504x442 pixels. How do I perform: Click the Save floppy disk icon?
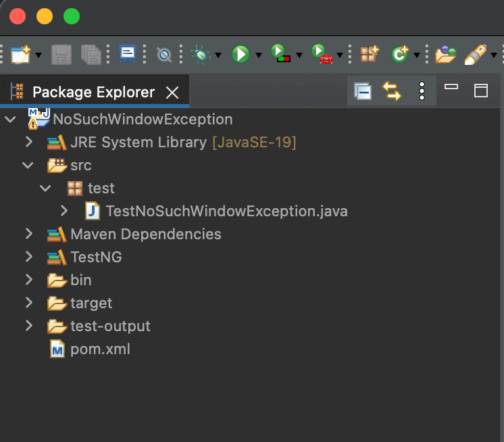(x=61, y=55)
